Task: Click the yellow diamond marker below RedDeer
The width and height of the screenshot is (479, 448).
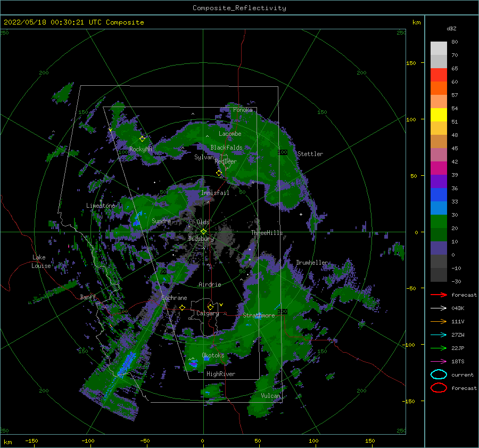Action: 219,173
